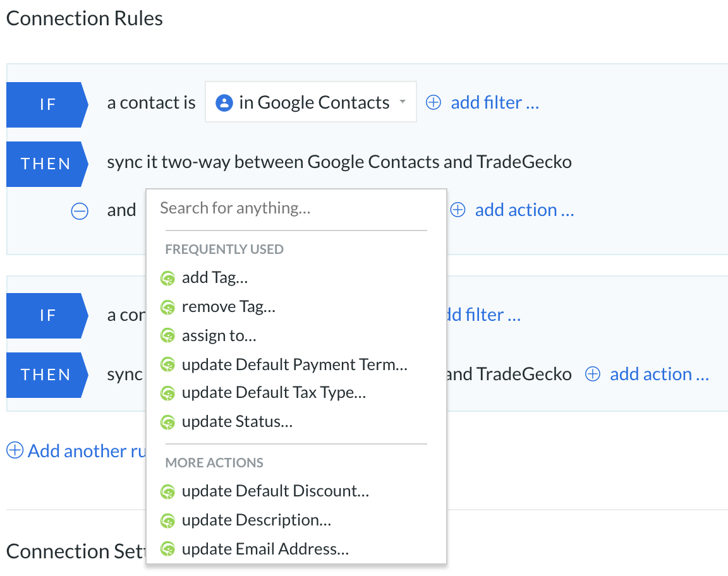Click the plus icon before 'Add another rule'
Viewport: 728px width, 576px height.
pyautogui.click(x=15, y=450)
